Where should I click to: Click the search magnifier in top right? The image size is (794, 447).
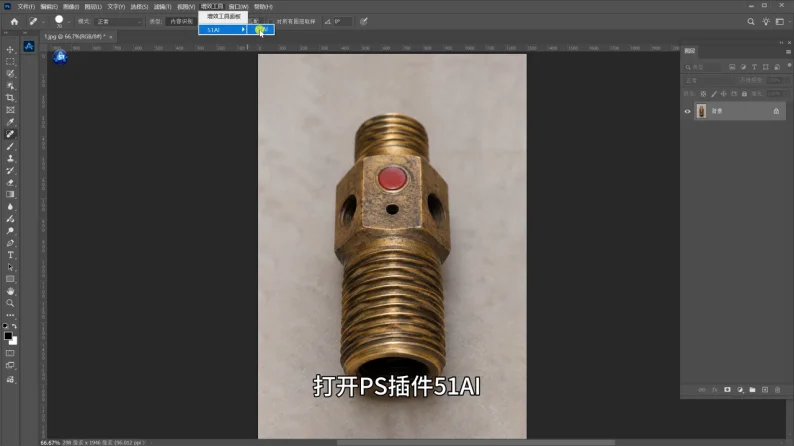click(x=751, y=22)
